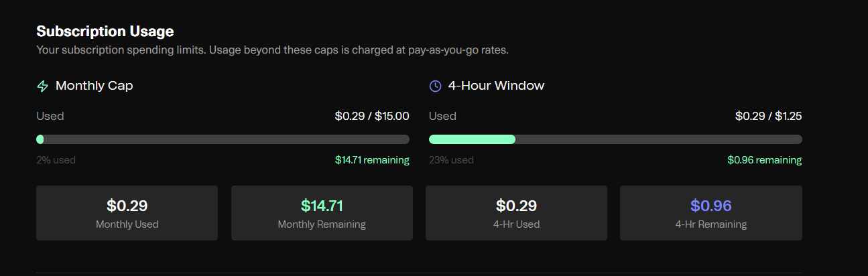
Task: Click the Monthly Cap progress bar
Action: pyautogui.click(x=223, y=139)
